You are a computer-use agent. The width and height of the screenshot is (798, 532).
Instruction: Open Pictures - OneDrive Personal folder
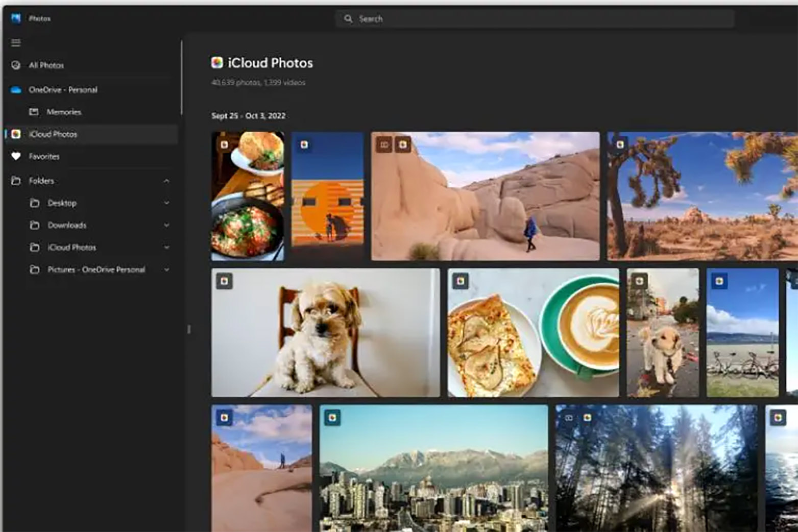pyautogui.click(x=92, y=270)
